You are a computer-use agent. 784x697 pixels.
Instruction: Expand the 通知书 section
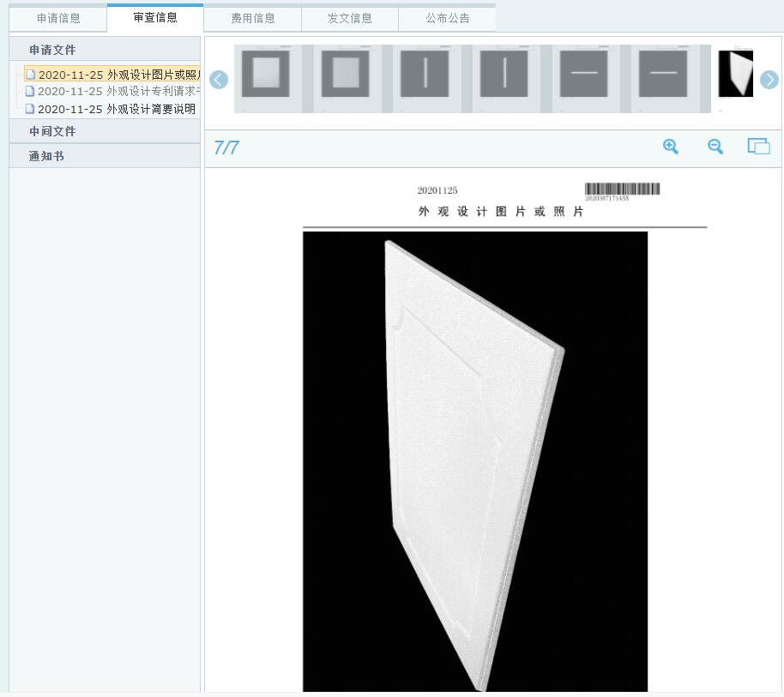point(46,156)
